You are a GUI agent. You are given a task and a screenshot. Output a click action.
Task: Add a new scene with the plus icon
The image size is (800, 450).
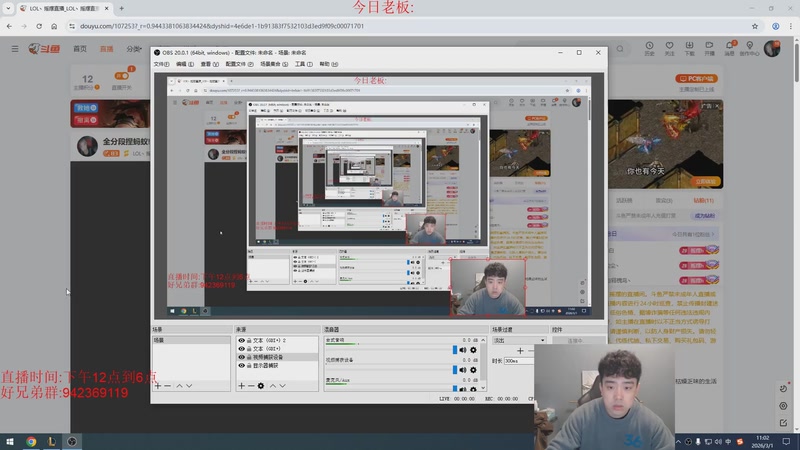tap(158, 386)
